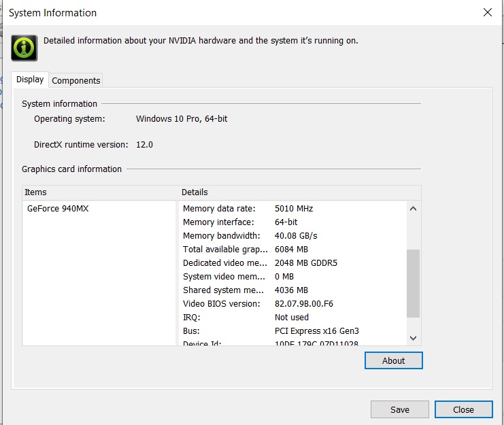Click the Close button

click(x=463, y=409)
